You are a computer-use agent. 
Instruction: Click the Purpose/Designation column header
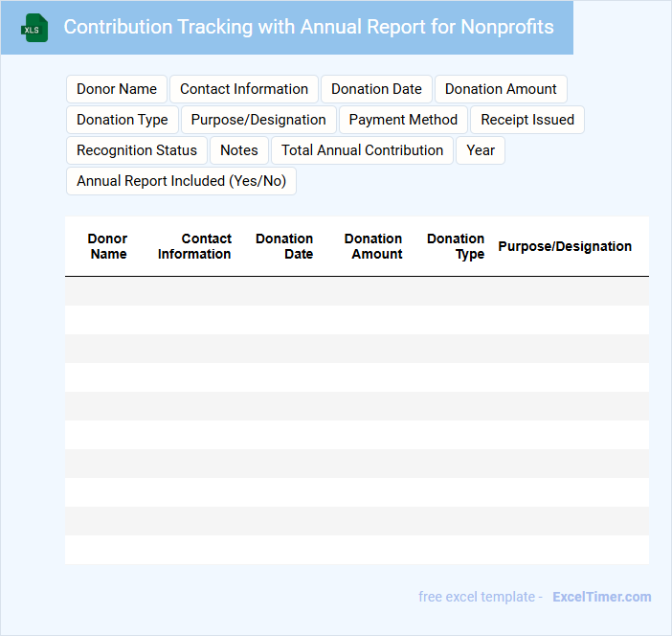[x=565, y=246]
